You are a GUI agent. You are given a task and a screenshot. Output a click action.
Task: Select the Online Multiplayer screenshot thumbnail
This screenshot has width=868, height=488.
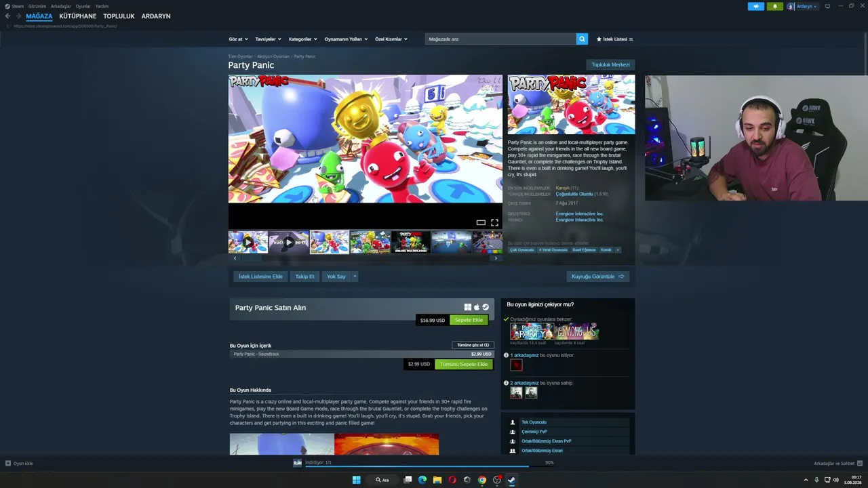coord(410,242)
